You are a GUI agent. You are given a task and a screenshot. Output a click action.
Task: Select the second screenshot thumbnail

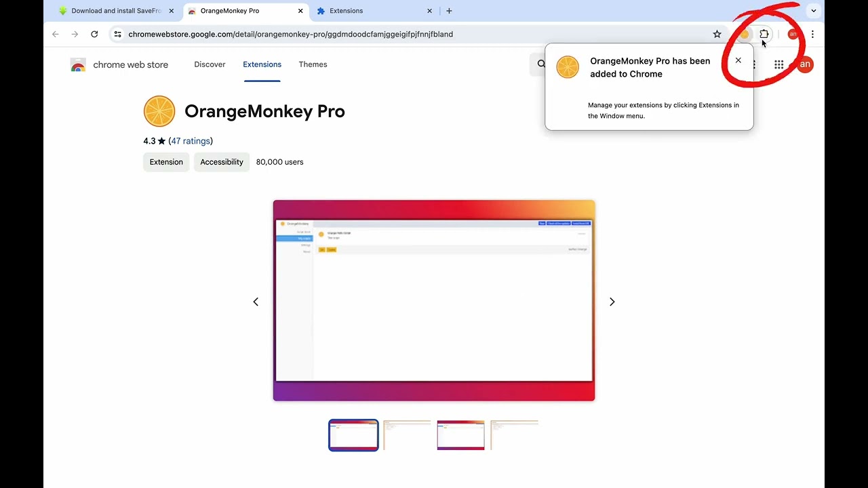(x=407, y=435)
